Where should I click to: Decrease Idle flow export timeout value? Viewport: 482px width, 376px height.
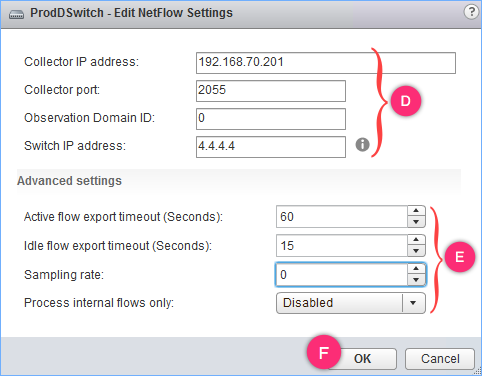pyautogui.click(x=416, y=251)
